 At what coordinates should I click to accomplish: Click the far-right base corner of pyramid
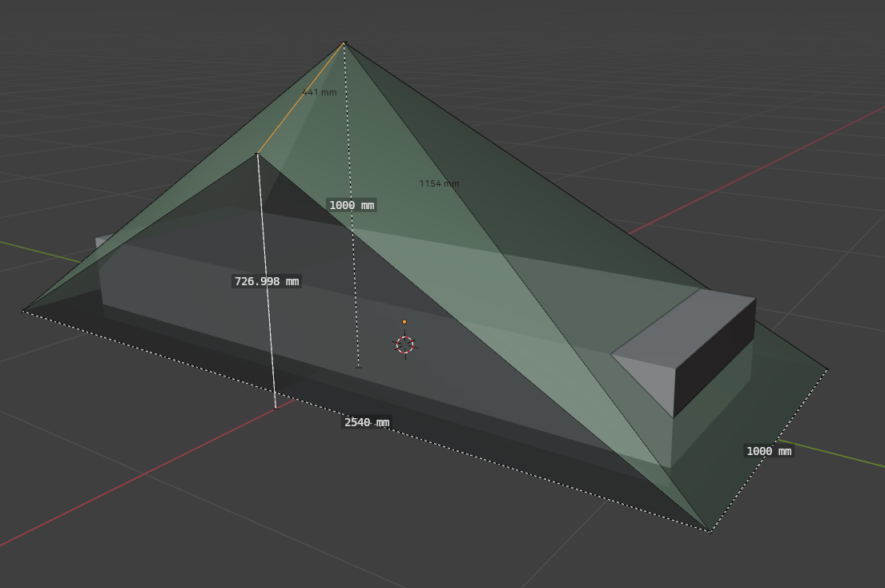click(827, 369)
